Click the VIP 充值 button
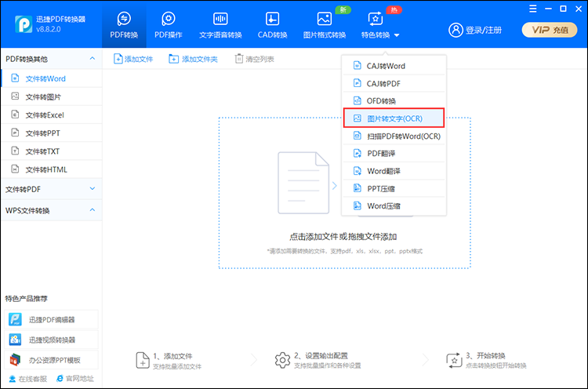 click(550, 30)
